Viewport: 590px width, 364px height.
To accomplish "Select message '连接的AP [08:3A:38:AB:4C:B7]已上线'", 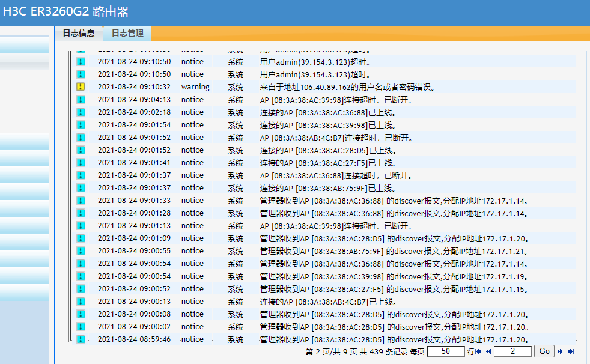I will 327,302.
